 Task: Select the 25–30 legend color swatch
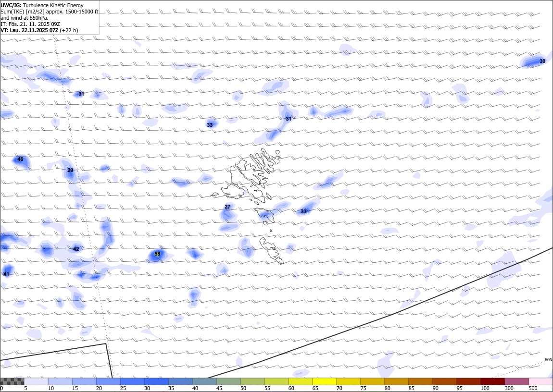coord(132,381)
